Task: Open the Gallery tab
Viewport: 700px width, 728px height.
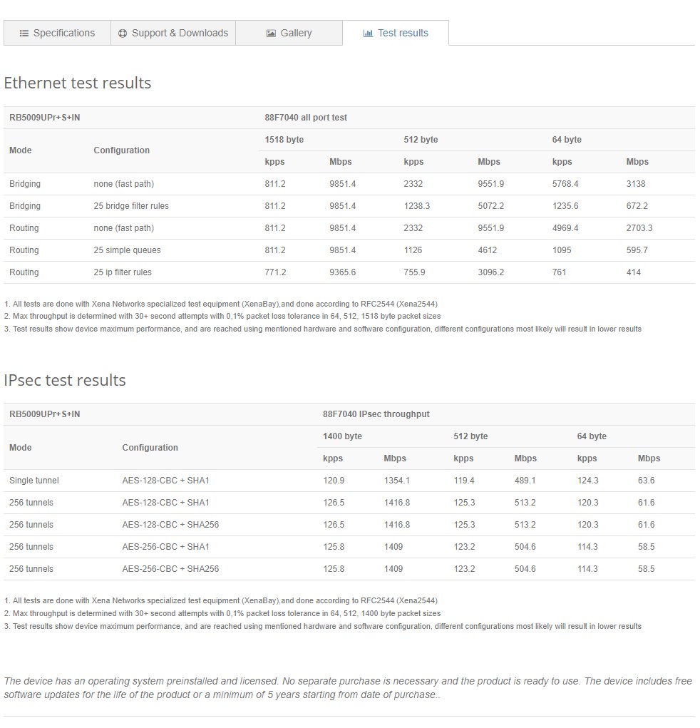Action: click(289, 33)
